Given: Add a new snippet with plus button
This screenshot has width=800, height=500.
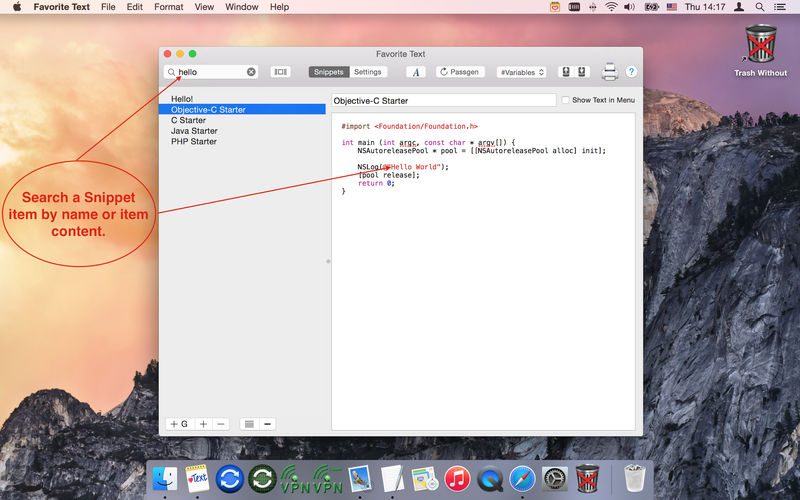Looking at the screenshot, I should click(x=203, y=424).
